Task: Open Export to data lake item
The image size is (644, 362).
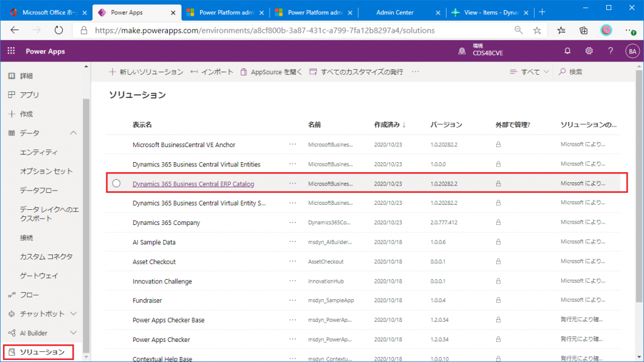Action: (x=49, y=214)
